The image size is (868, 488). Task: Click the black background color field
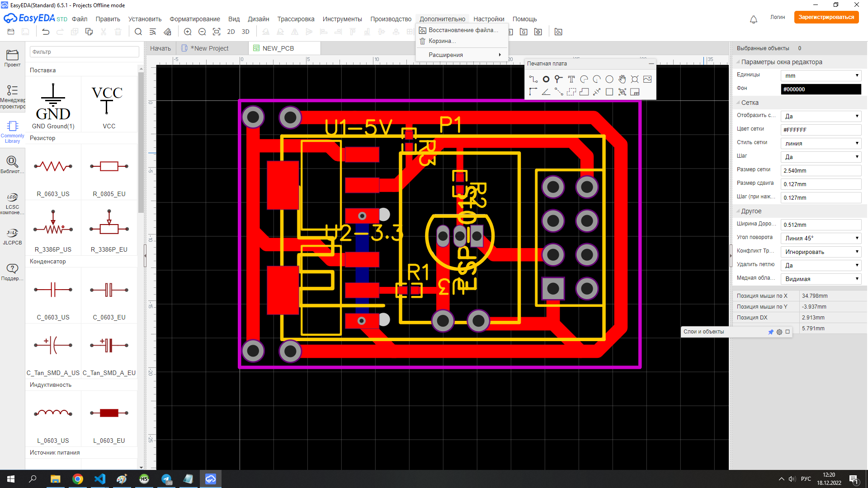coord(821,89)
